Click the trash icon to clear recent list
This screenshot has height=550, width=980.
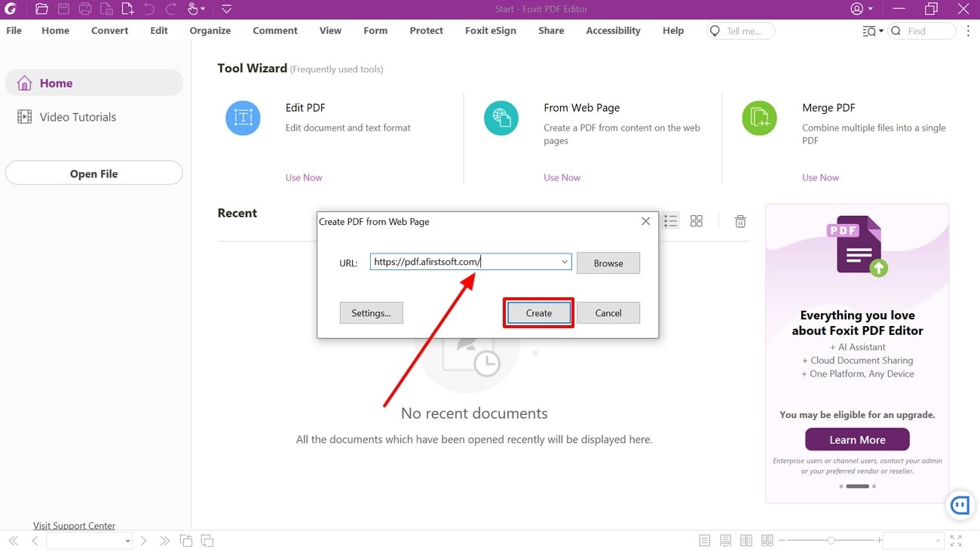pyautogui.click(x=740, y=221)
